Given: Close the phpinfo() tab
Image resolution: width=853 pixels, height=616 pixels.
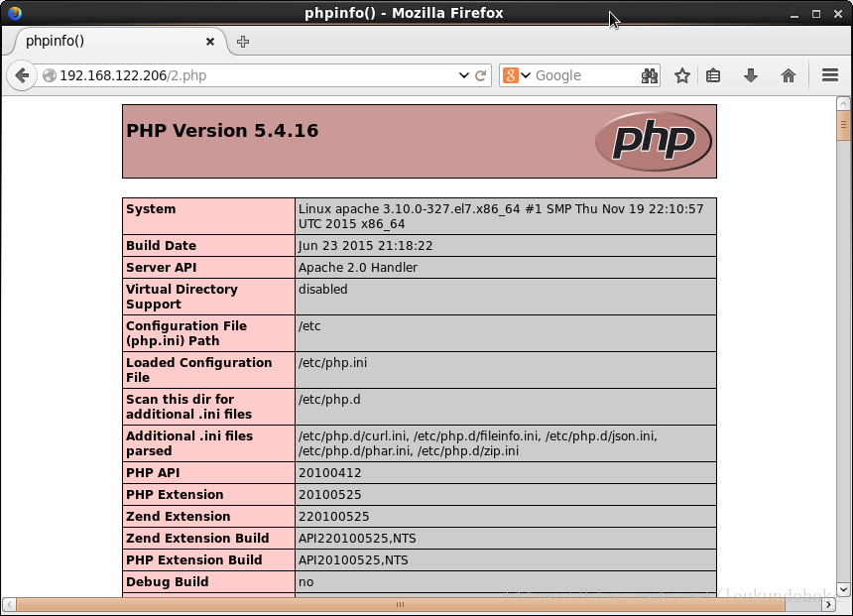Looking at the screenshot, I should (210, 42).
